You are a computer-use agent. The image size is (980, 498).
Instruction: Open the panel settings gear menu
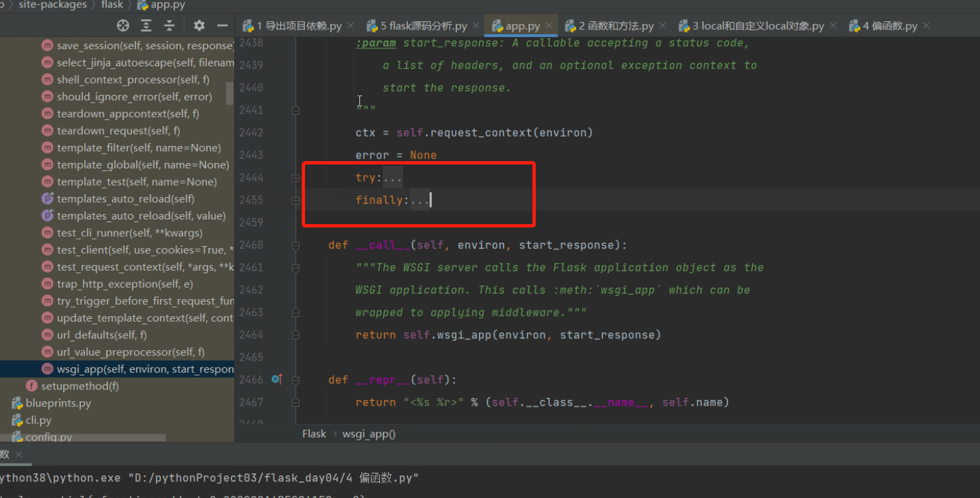pyautogui.click(x=199, y=26)
